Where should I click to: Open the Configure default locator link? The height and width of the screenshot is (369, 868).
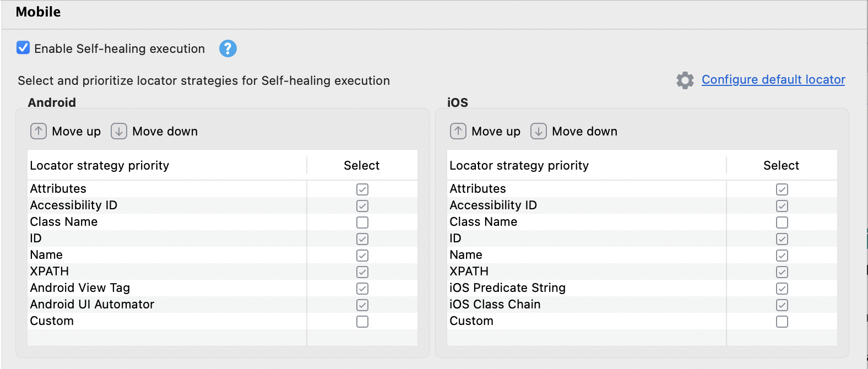[773, 80]
